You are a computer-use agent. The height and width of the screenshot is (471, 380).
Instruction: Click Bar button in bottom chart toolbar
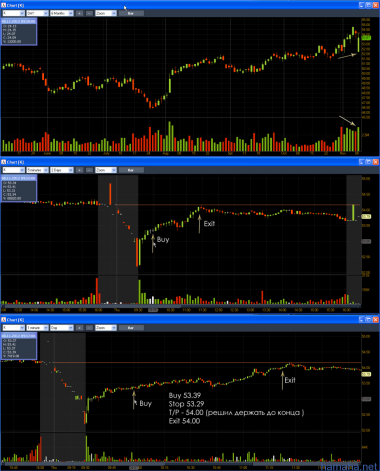pos(131,328)
